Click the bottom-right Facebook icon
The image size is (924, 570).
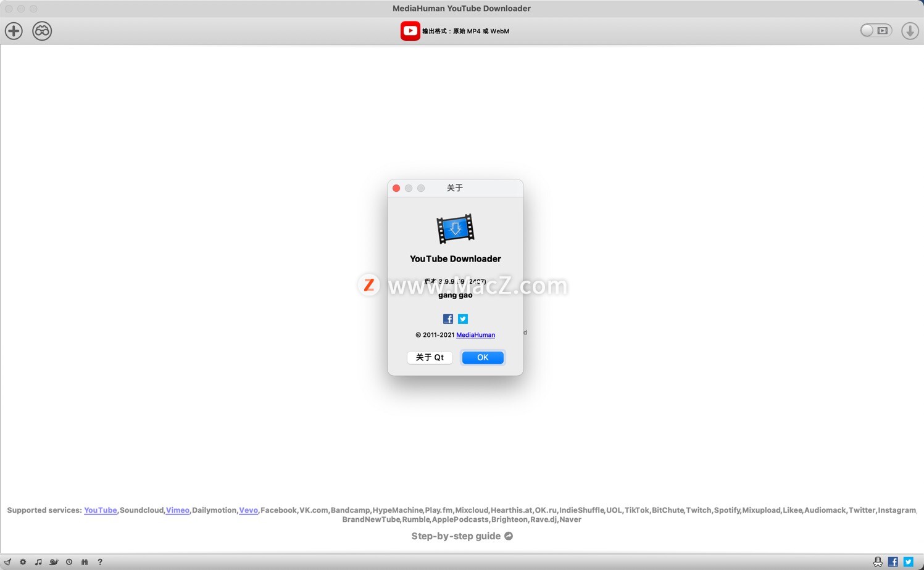point(893,562)
